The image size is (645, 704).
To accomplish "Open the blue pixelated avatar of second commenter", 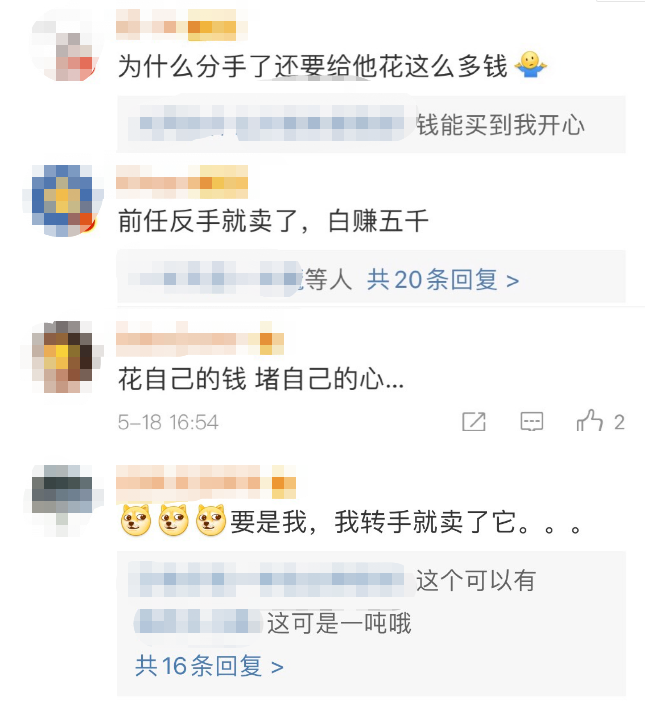I will (63, 201).
